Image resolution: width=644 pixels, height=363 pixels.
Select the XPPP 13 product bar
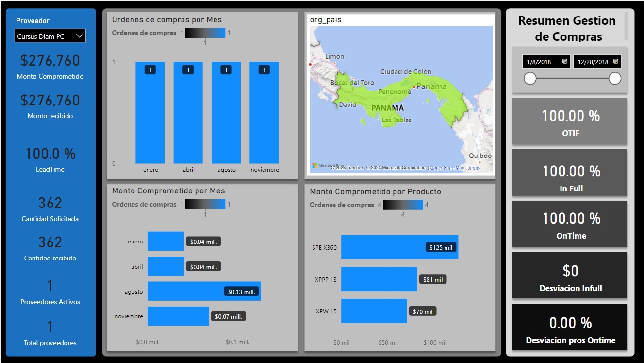pyautogui.click(x=379, y=279)
